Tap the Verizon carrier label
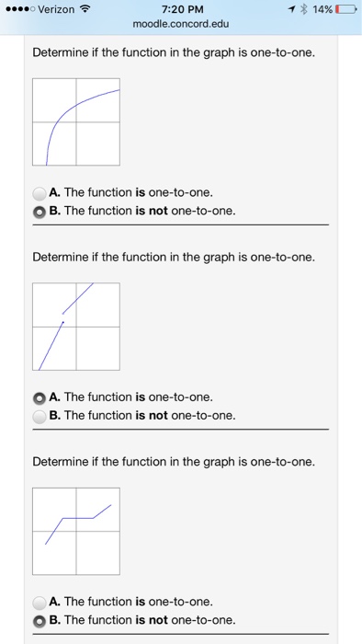Viewport: 362px width, 644px height. point(57,9)
